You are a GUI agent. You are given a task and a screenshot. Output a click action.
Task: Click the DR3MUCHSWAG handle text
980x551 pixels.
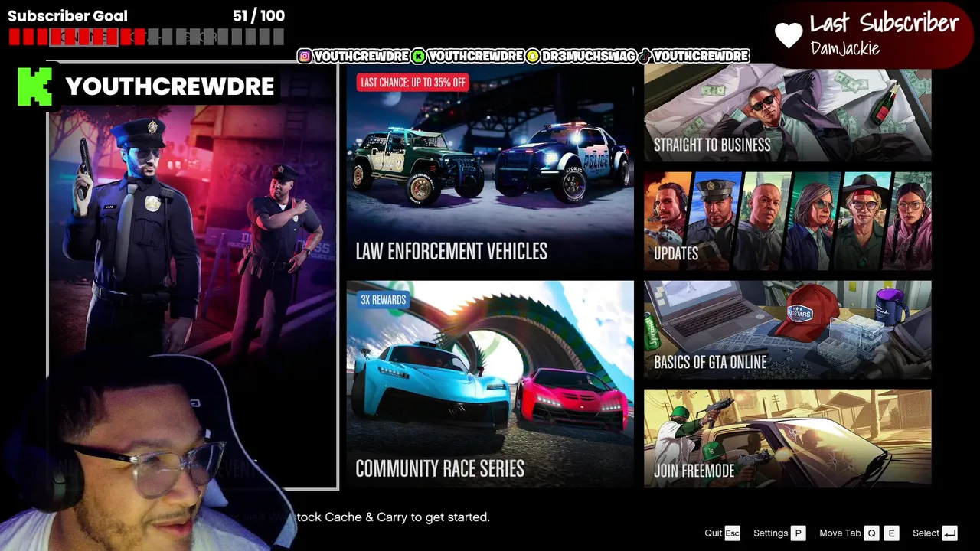(588, 57)
